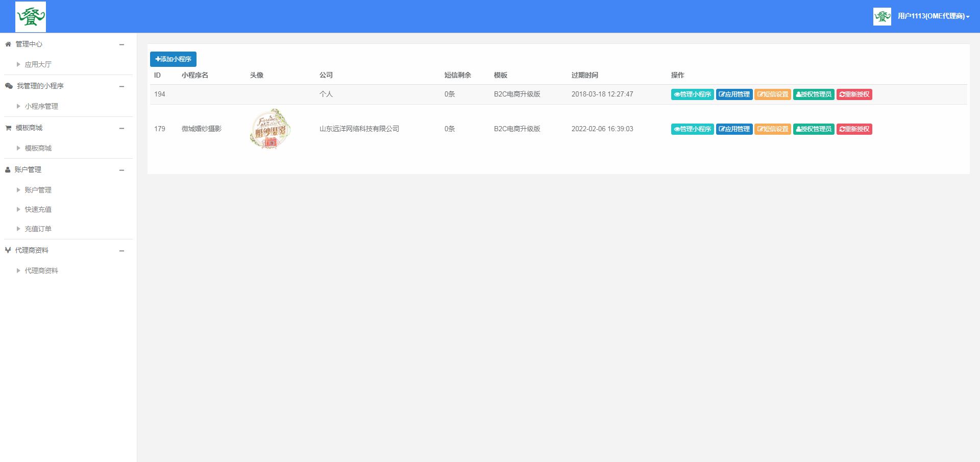Open 管理小程序 for row 194

[x=692, y=94]
